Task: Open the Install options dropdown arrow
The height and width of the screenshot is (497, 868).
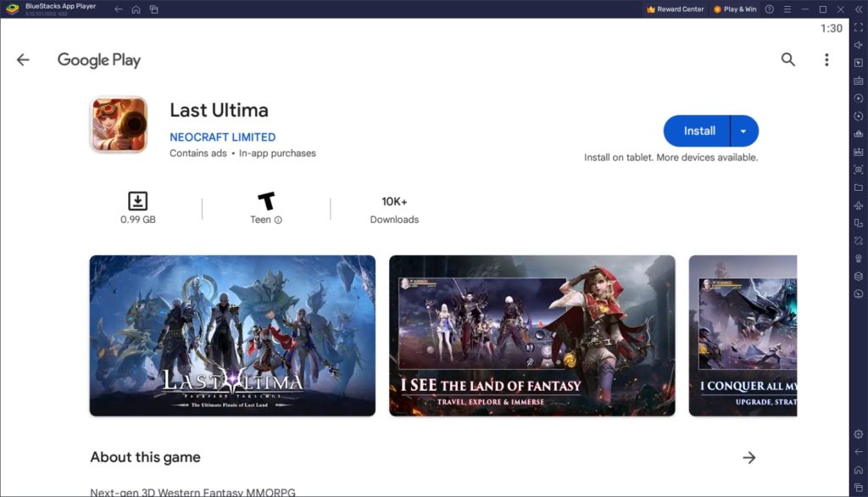Action: pyautogui.click(x=743, y=131)
